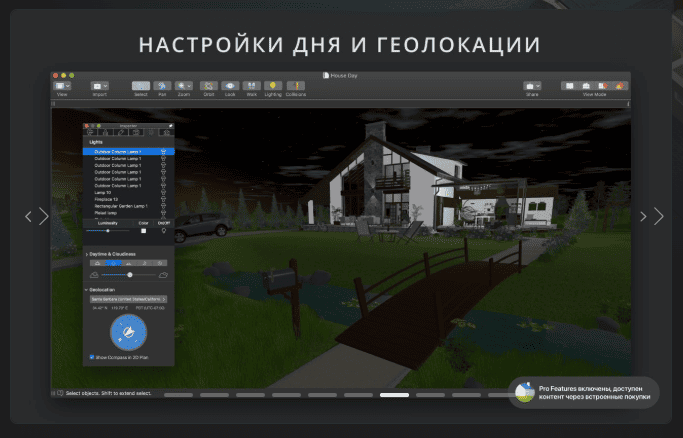The width and height of the screenshot is (683, 438).
Task: Collapse the Geolocation section
Action: coord(86,290)
